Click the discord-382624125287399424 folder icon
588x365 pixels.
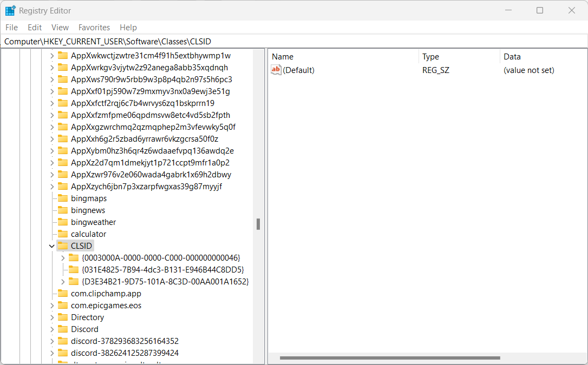[63, 353]
